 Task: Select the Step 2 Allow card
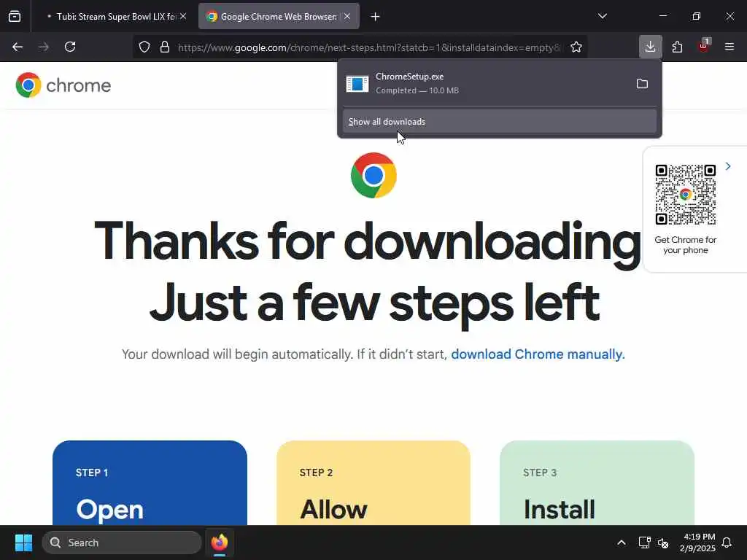tap(373, 483)
